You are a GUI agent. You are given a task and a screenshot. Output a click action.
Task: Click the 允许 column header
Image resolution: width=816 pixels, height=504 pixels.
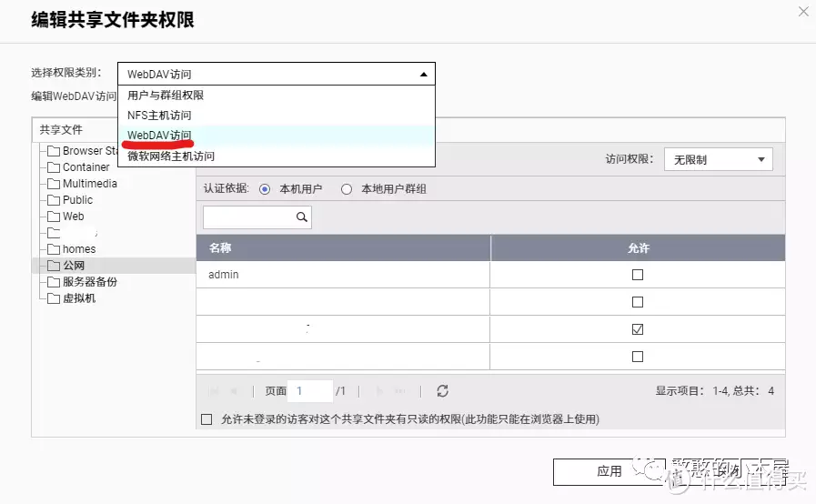click(x=638, y=247)
